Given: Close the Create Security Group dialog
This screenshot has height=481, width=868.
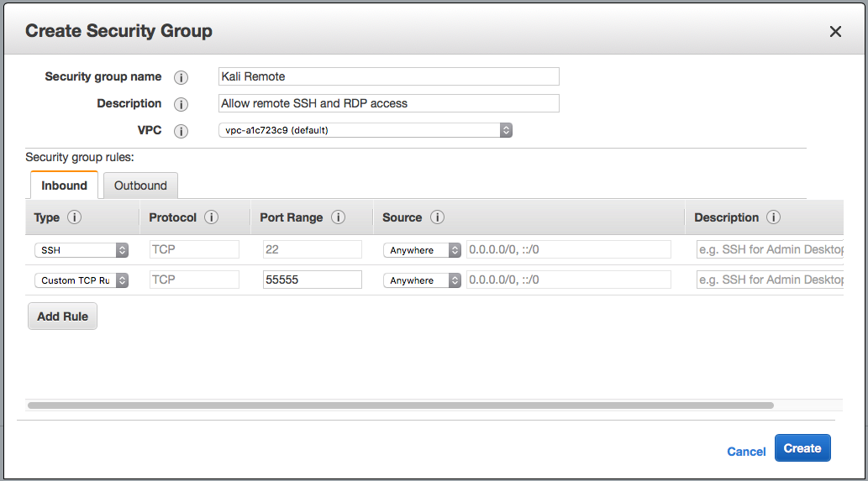Looking at the screenshot, I should click(835, 32).
